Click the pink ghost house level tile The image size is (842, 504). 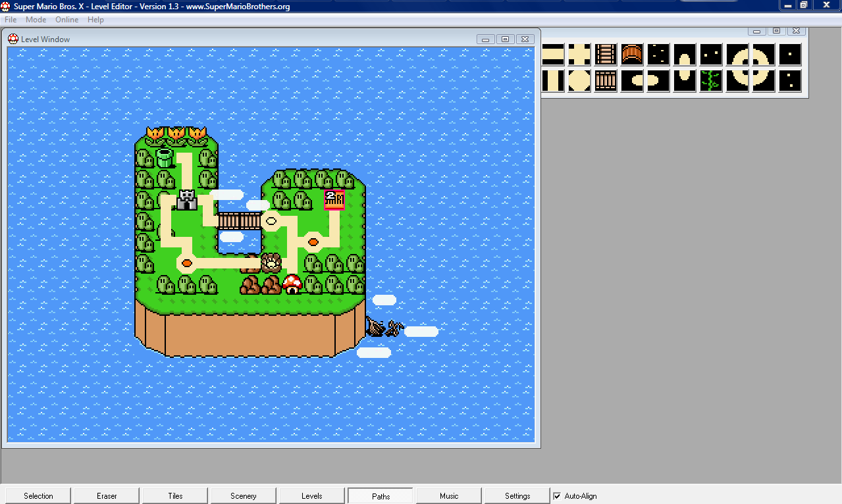334,199
